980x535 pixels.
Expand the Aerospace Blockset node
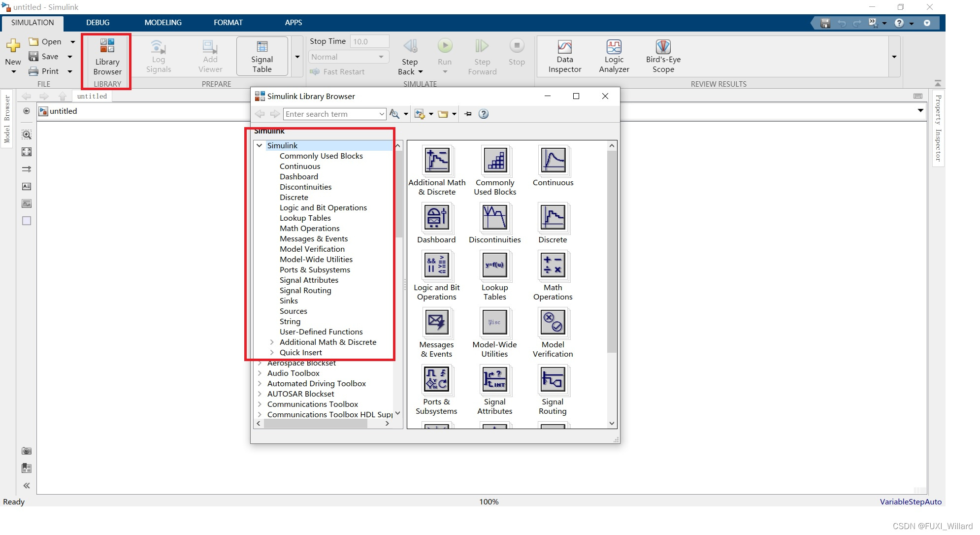coord(260,364)
